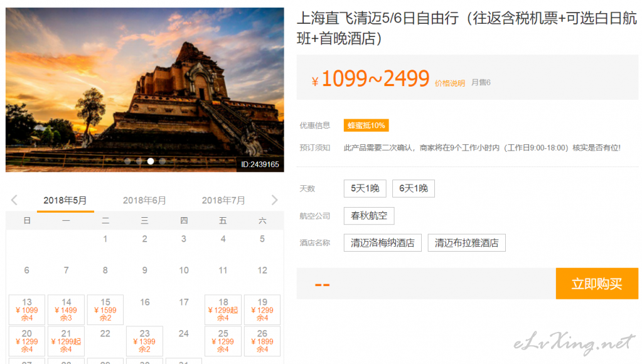
Task: Show the fourth carousel image dot
Action: (x=162, y=161)
